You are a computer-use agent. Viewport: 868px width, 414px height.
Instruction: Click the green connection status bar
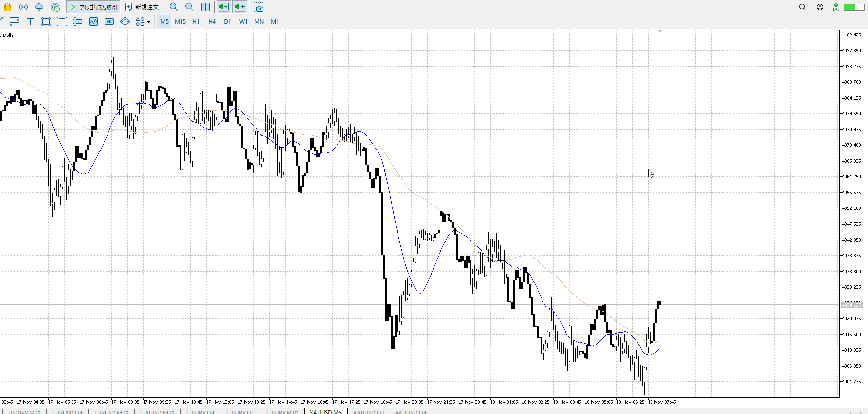point(853,7)
